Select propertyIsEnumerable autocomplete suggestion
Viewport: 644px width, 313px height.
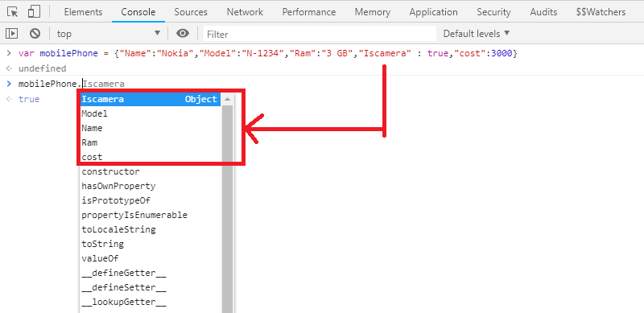pos(151,215)
